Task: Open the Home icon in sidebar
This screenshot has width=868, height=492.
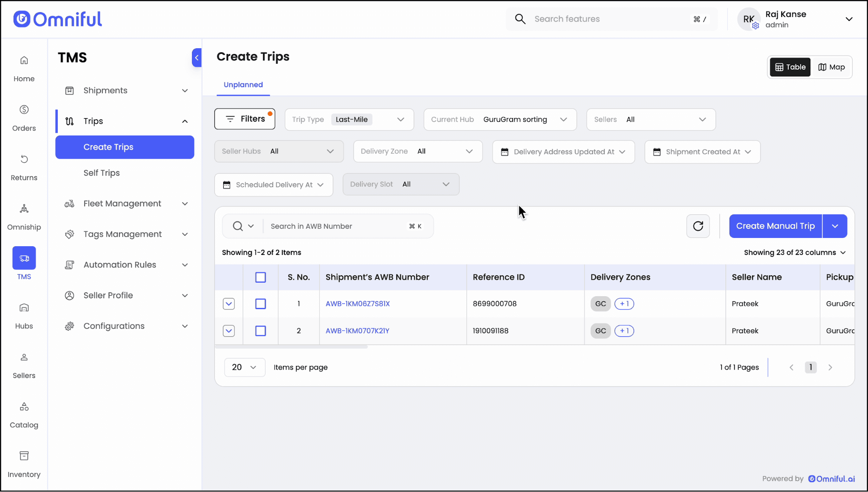Action: tap(24, 60)
